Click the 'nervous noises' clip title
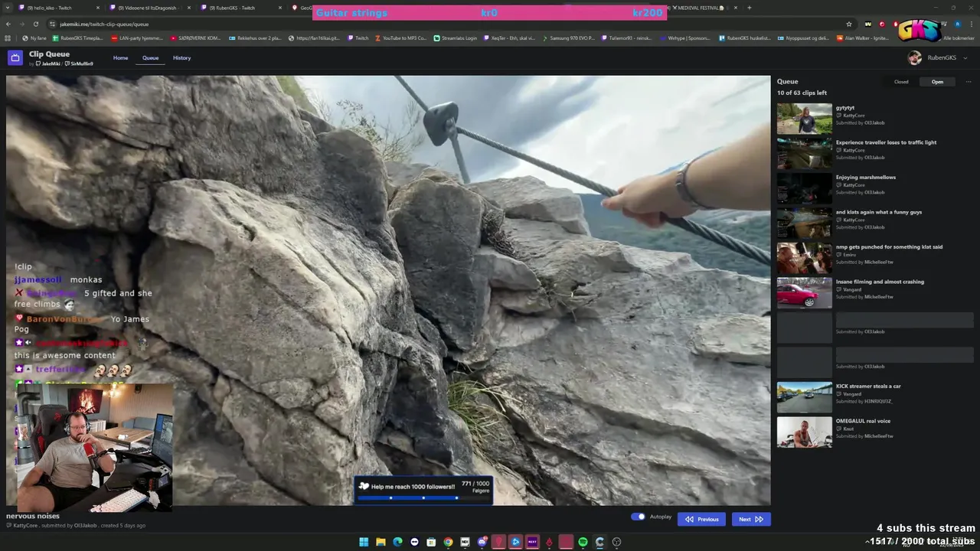The height and width of the screenshot is (551, 980). pyautogui.click(x=33, y=516)
